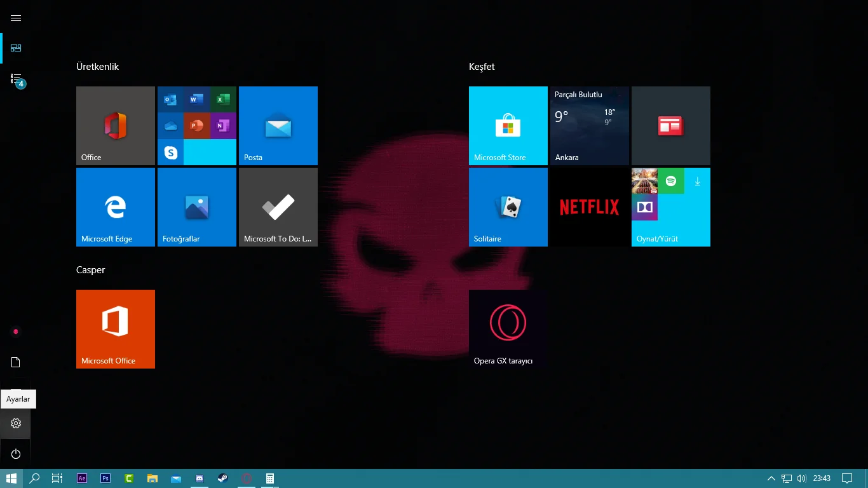
Task: Open the Netflix tile
Action: point(589,207)
